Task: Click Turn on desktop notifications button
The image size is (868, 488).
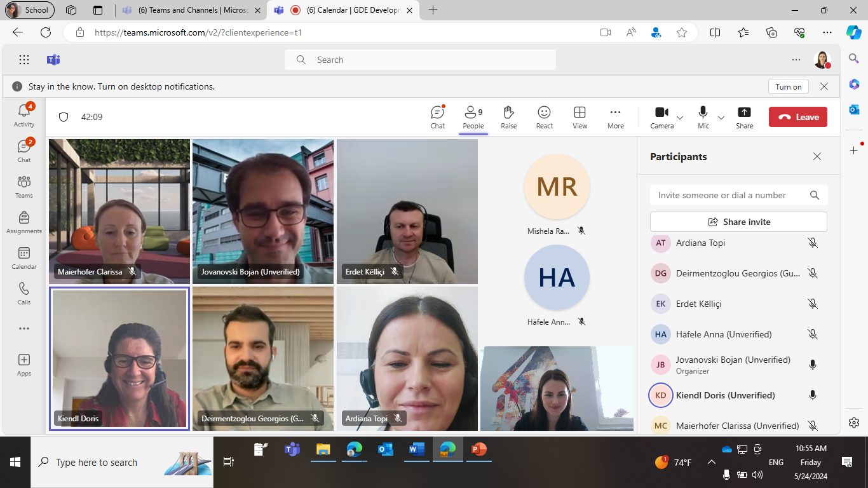Action: 788,86
